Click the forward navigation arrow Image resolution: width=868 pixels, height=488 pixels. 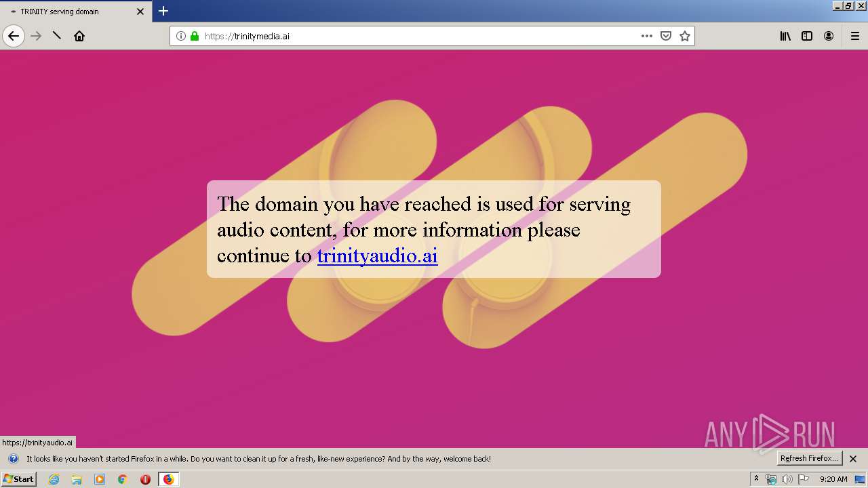pos(36,36)
